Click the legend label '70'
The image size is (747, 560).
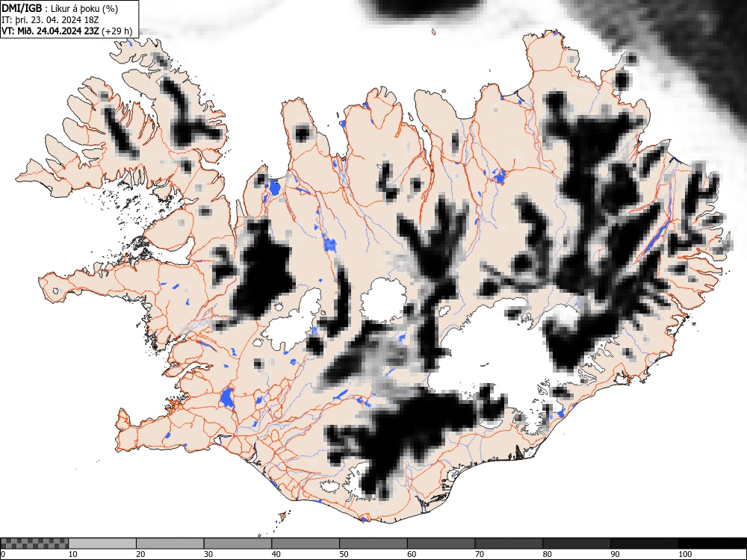click(x=480, y=554)
